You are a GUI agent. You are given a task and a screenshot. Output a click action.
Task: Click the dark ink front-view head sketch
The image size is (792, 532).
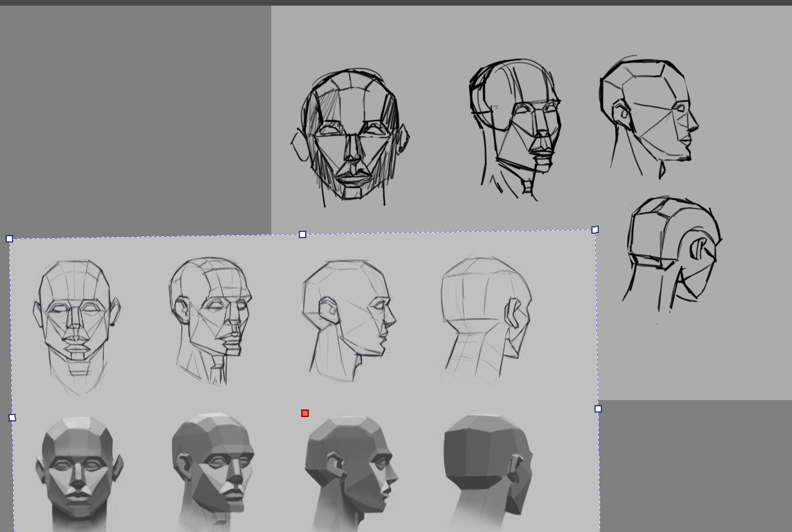350,138
